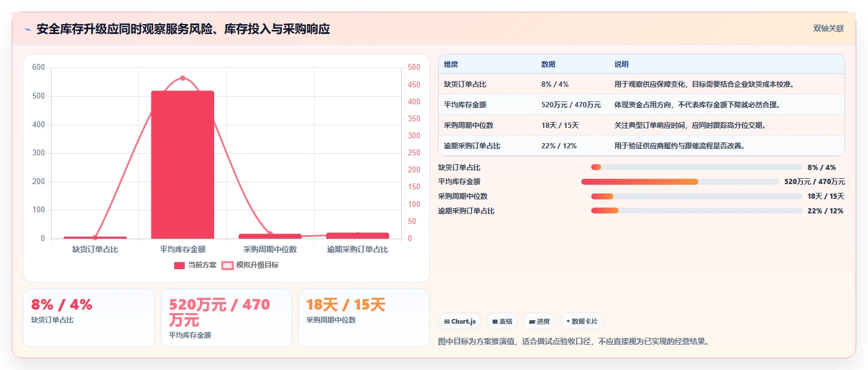Screen dimensions: 868x370
Task: Click the progress value 22% / 12%
Action: click(x=825, y=211)
